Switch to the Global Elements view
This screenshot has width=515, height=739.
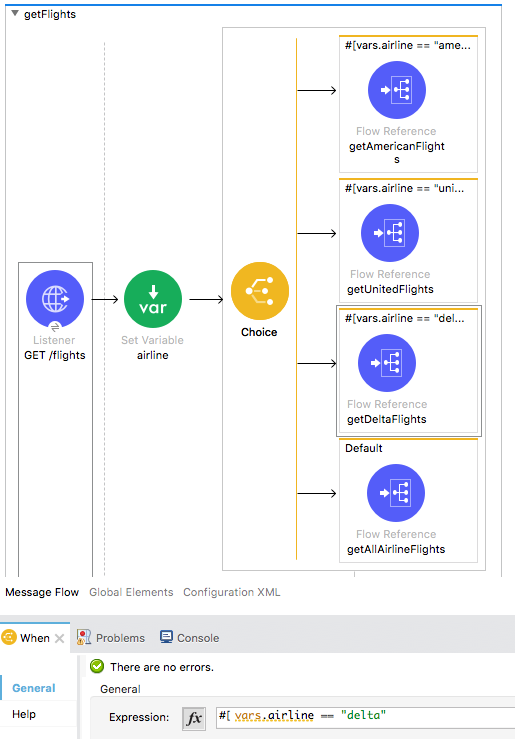click(131, 592)
